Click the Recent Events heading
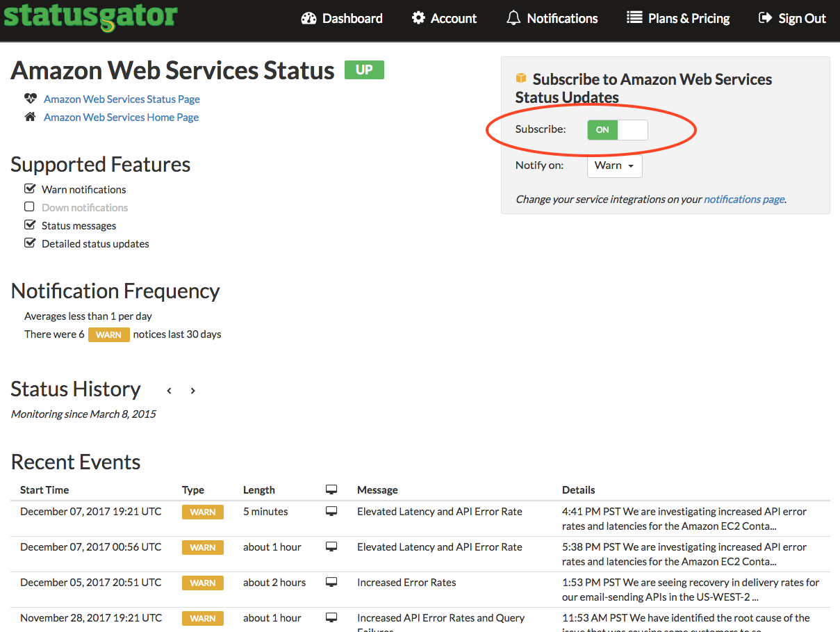 [x=76, y=462]
